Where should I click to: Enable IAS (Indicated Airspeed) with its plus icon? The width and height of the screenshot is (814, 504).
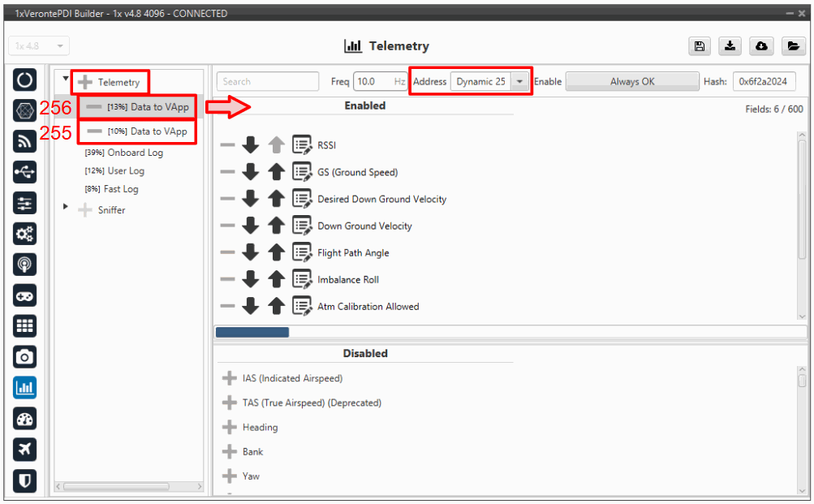(x=229, y=379)
